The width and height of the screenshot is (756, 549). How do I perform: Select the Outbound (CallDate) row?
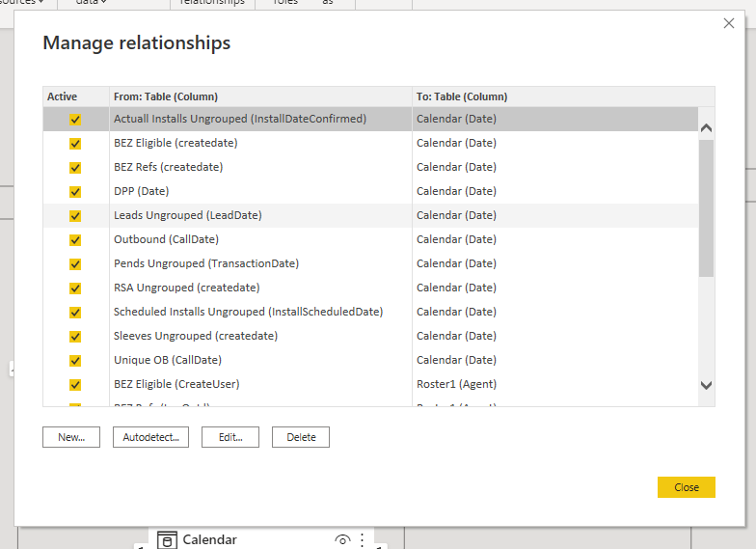coord(370,239)
